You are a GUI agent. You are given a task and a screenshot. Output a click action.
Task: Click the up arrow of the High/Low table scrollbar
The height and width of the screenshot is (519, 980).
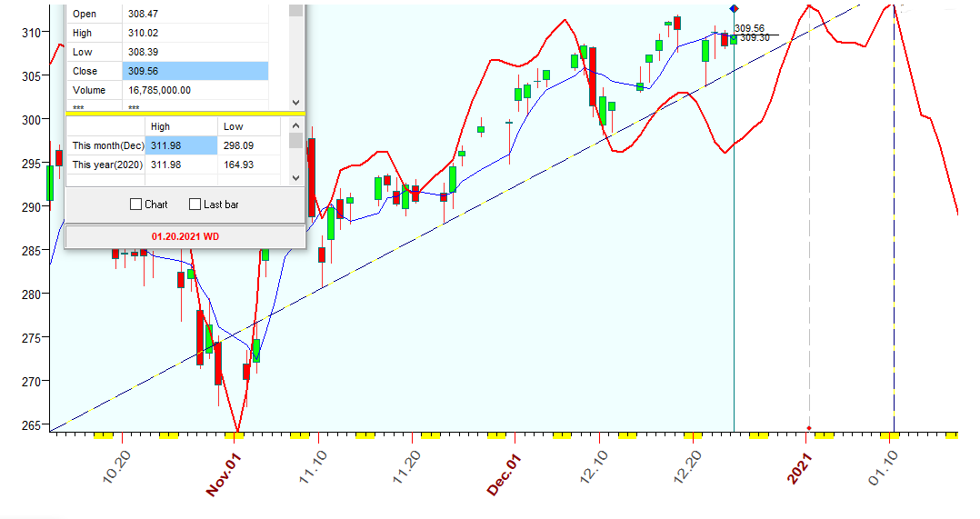pyautogui.click(x=295, y=126)
